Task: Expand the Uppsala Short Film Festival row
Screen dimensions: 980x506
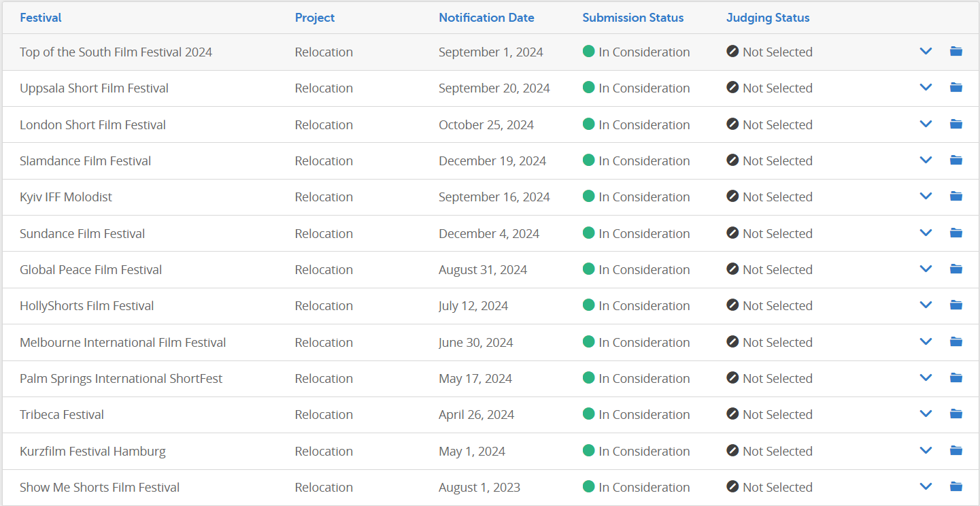Action: click(x=926, y=87)
